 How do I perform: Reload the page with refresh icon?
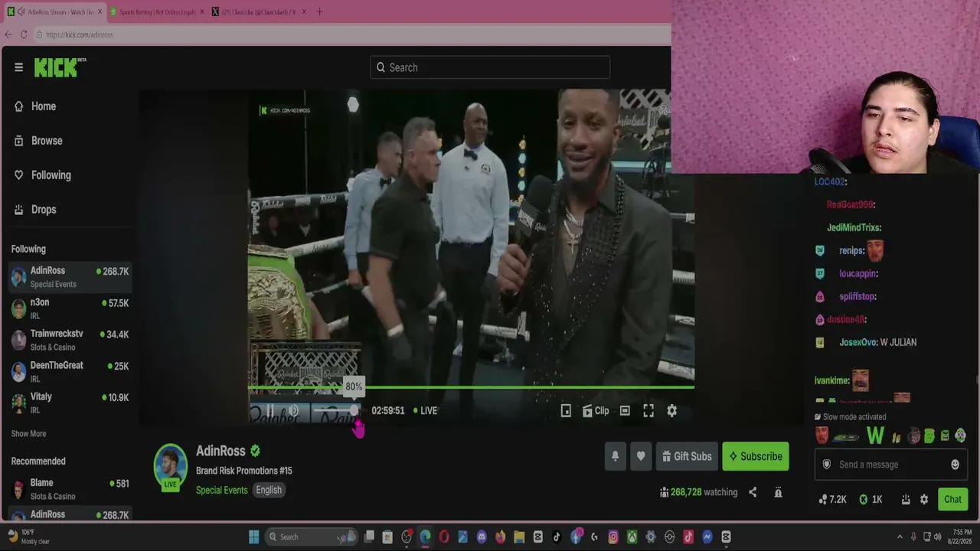click(24, 34)
